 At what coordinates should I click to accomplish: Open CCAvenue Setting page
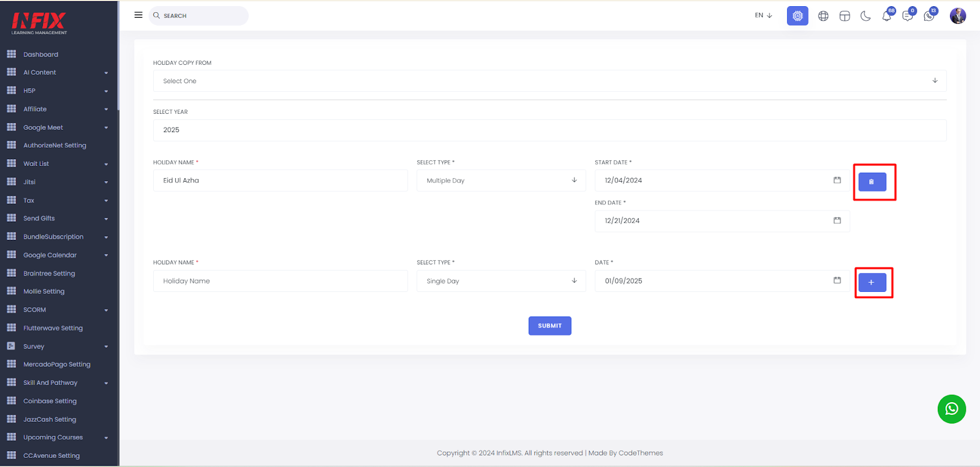tap(51, 455)
